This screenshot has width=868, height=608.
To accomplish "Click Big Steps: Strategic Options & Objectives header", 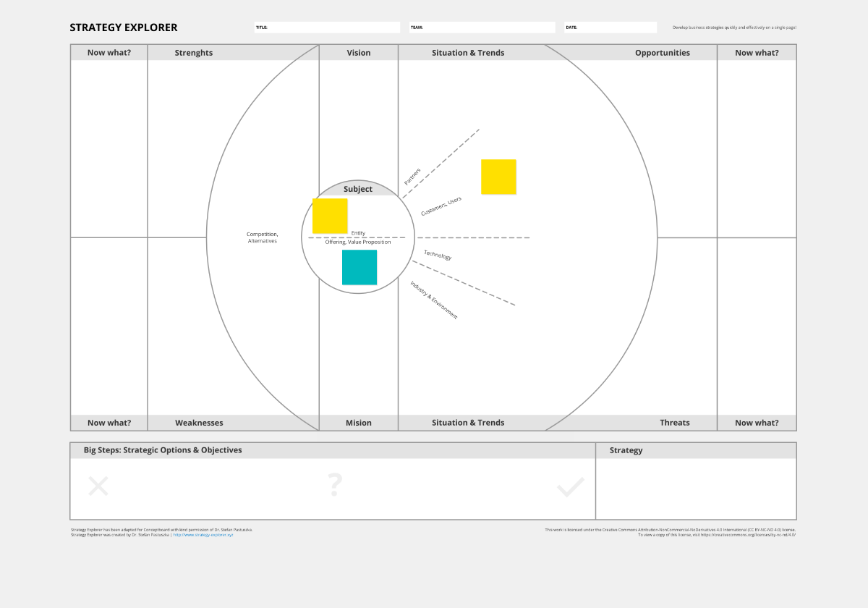I will (163, 450).
